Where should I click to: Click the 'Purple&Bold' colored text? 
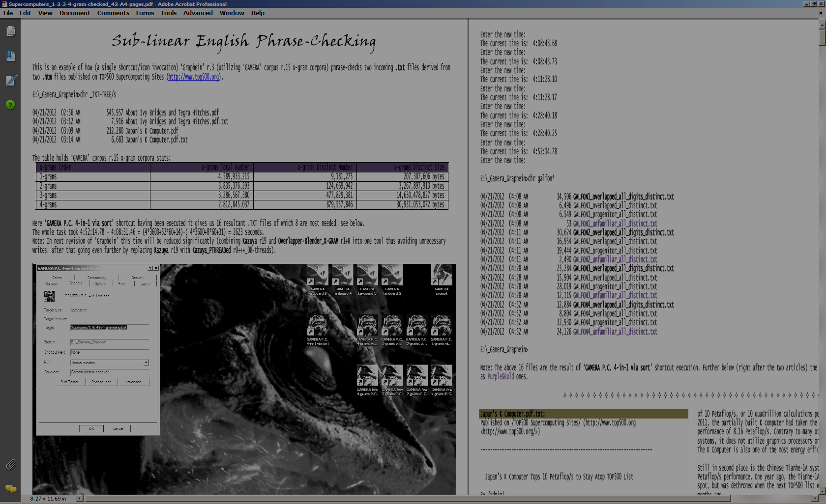[x=501, y=377]
